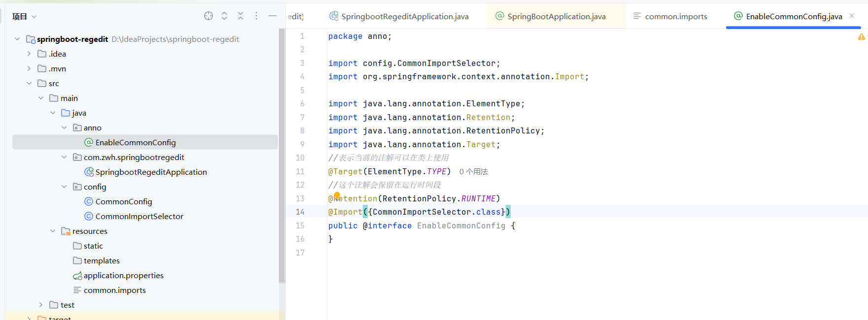The image size is (868, 320).
Task: Collapse the java folder
Action: tap(53, 113)
